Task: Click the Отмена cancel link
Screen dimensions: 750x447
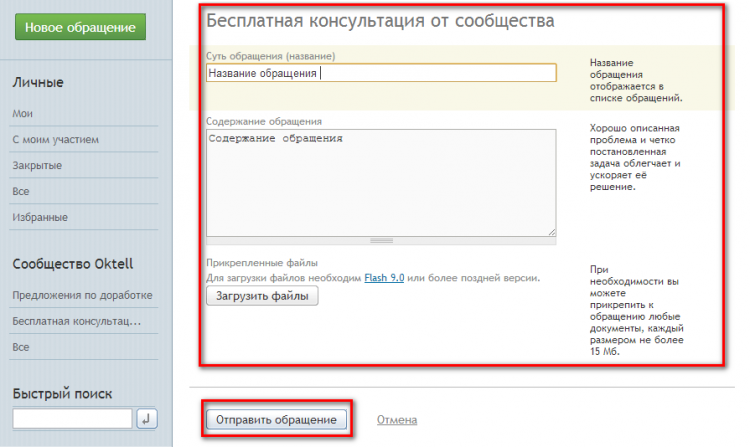Action: point(397,420)
